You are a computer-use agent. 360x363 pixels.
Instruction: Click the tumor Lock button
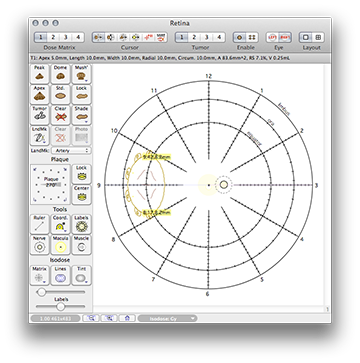pos(81,94)
